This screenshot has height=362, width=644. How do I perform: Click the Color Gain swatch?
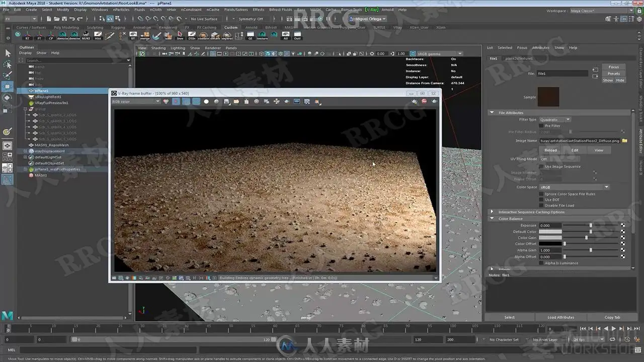tap(550, 238)
